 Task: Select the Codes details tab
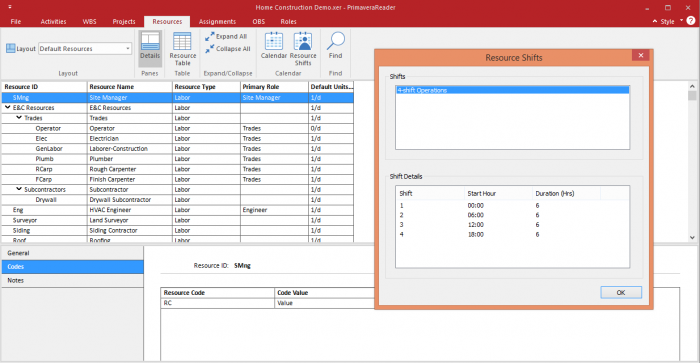click(x=72, y=267)
